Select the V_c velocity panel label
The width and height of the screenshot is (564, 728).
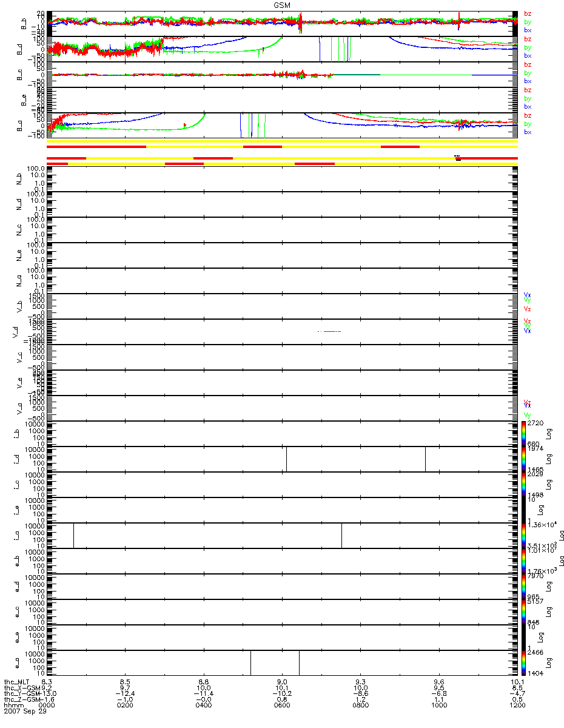[x=20, y=357]
